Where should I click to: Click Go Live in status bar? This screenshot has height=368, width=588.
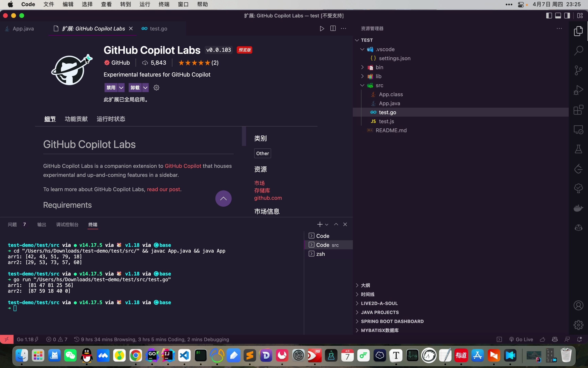point(521,339)
